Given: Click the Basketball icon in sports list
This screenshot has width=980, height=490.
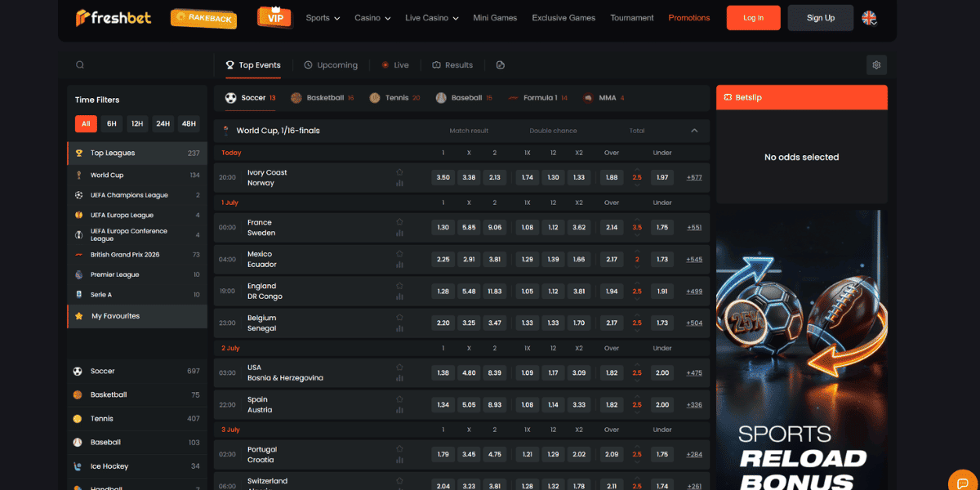Looking at the screenshot, I should point(78,394).
